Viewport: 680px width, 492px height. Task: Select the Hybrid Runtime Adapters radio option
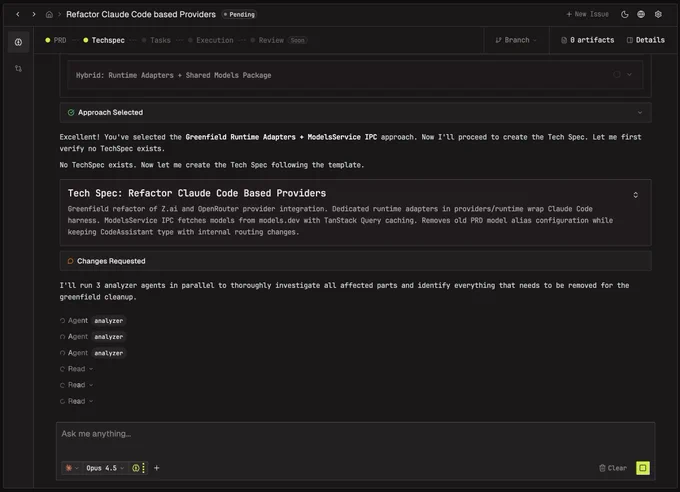coord(617,75)
